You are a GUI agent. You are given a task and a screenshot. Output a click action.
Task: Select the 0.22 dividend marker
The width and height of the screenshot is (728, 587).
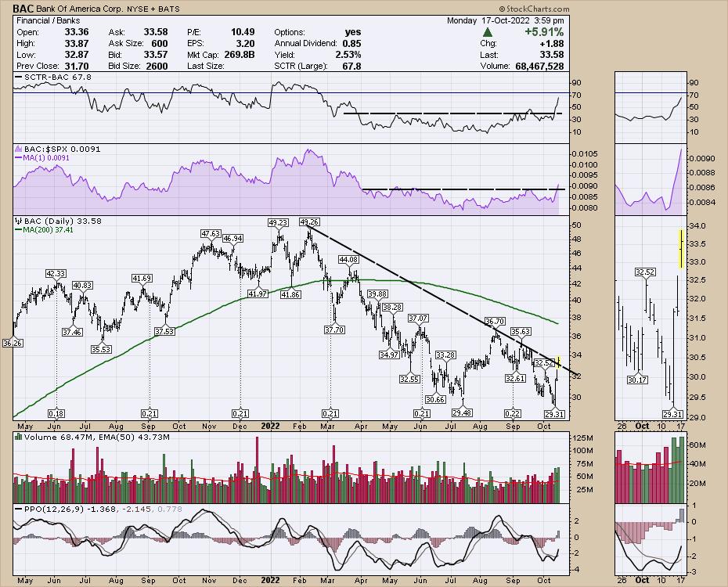tap(513, 412)
